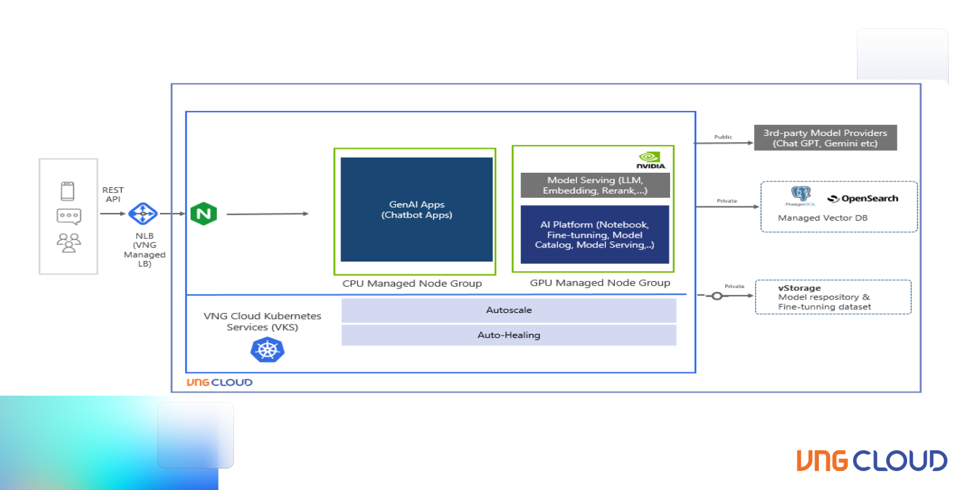The image size is (980, 490).
Task: Click the Auto-Healing bar
Action: pos(509,335)
